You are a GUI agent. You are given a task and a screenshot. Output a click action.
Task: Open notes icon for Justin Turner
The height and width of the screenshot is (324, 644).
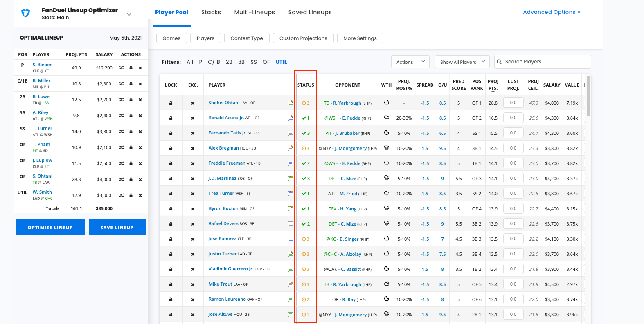pyautogui.click(x=290, y=254)
